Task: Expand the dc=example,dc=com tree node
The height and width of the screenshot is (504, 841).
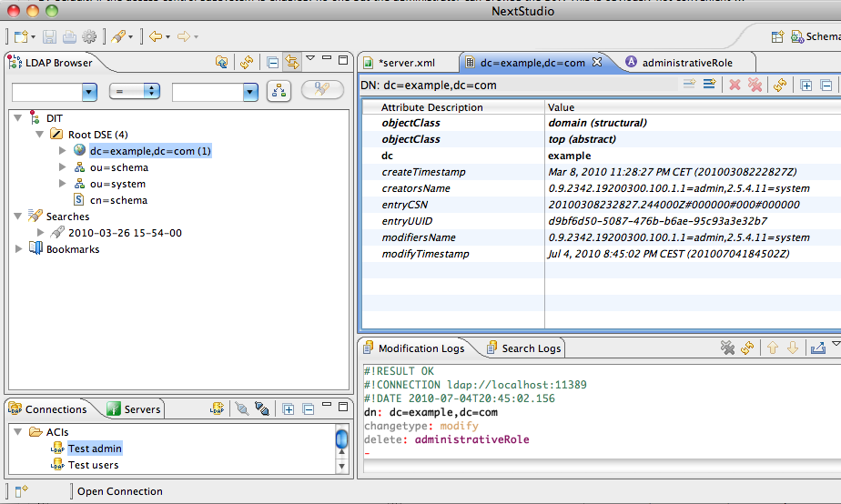Action: pos(62,151)
